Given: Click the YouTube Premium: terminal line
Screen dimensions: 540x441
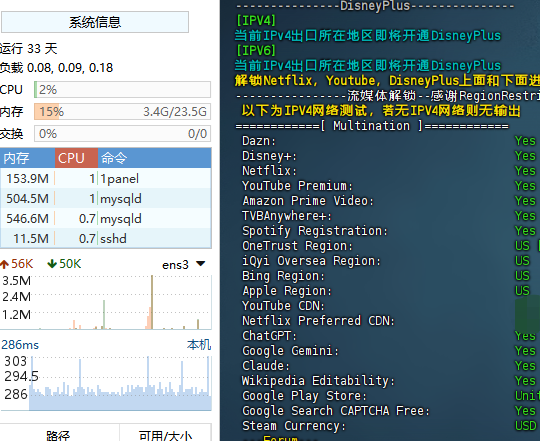Looking at the screenshot, I should 298,186.
